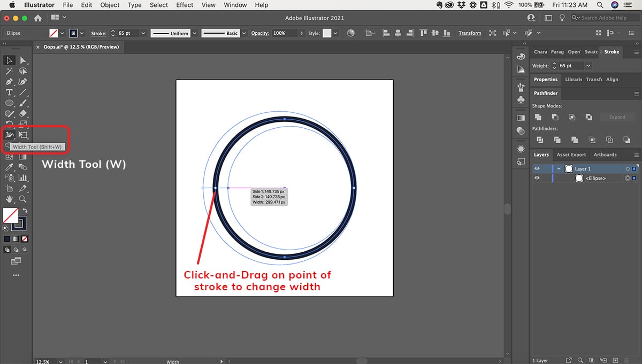Click the Transform link in control bar
Screen dimensions: 642x364
coord(470,33)
